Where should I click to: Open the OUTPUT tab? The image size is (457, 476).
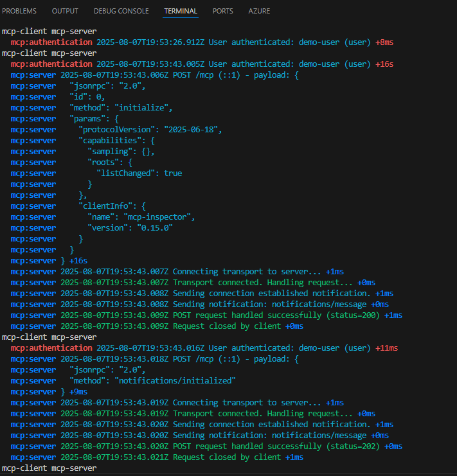[x=65, y=11]
